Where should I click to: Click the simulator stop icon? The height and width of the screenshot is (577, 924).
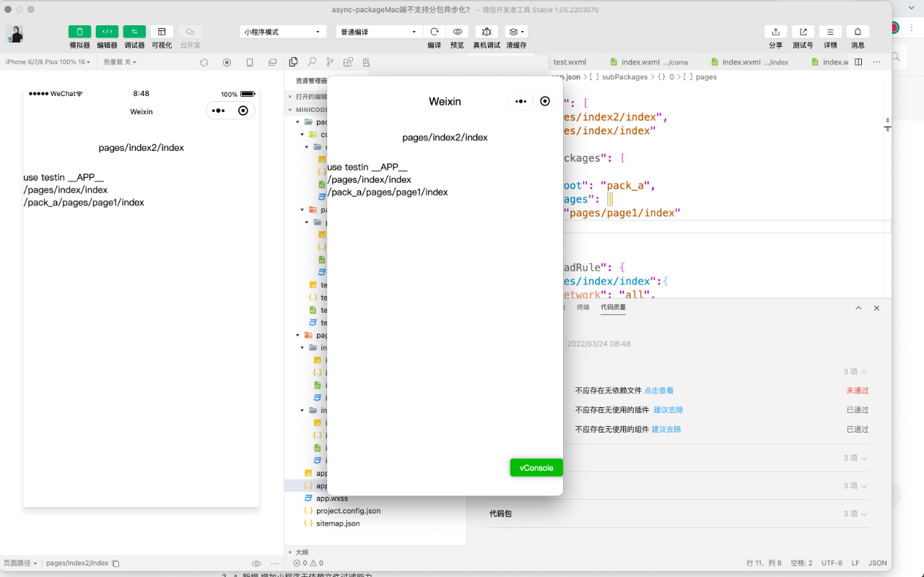pos(227,62)
